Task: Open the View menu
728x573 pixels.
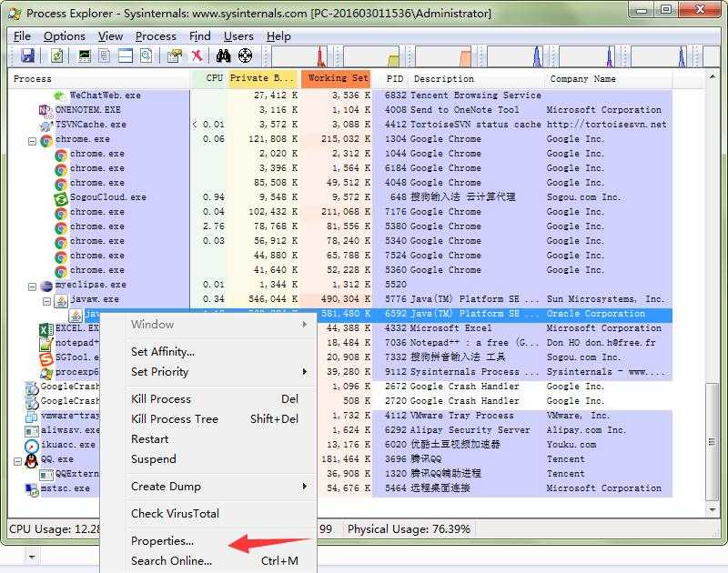Action: (110, 36)
